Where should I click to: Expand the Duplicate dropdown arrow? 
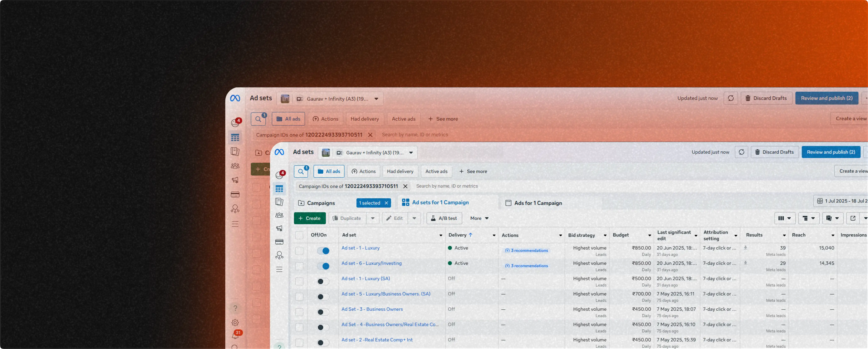pyautogui.click(x=373, y=218)
